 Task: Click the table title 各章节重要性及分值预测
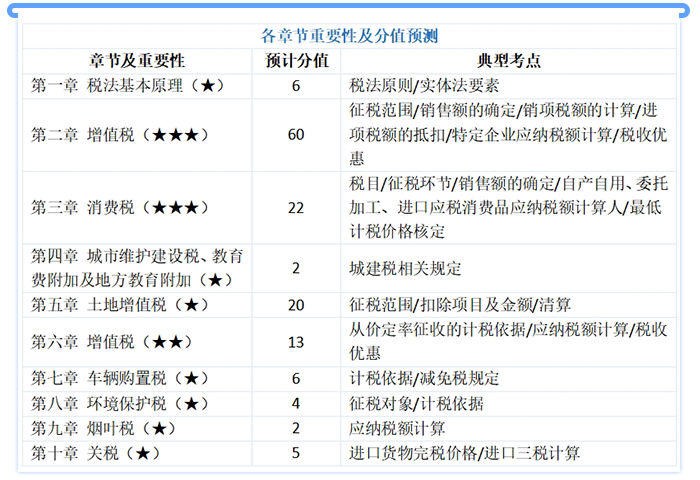[x=349, y=36]
